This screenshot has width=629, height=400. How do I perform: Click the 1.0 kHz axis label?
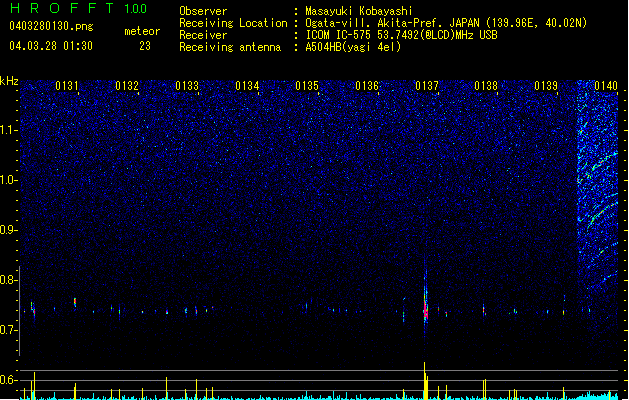tap(9, 180)
